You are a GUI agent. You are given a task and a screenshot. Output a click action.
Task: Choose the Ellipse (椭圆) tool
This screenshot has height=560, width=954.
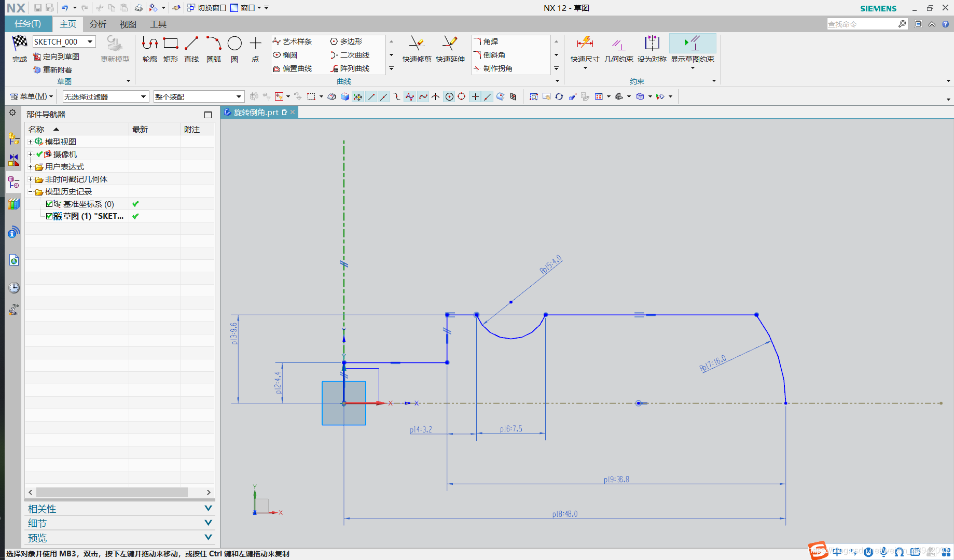click(285, 55)
